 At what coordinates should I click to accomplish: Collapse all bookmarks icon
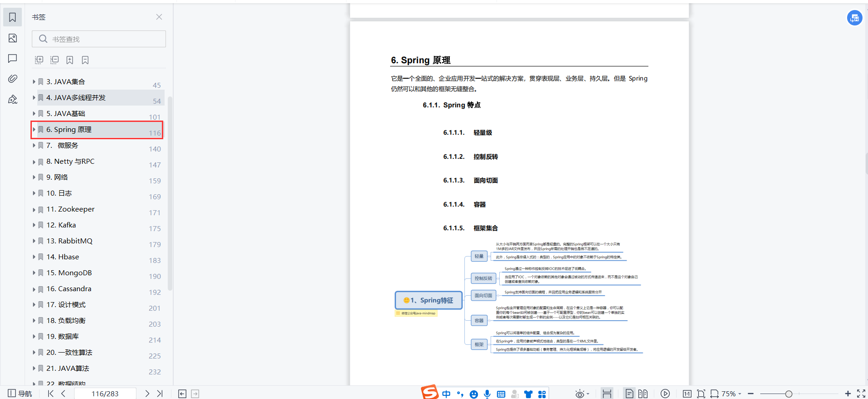tap(55, 60)
